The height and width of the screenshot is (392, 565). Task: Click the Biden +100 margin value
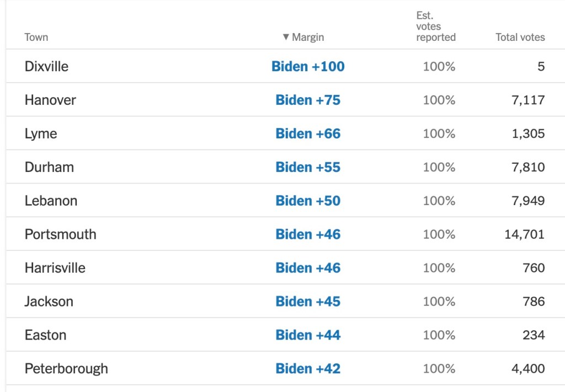coord(308,67)
